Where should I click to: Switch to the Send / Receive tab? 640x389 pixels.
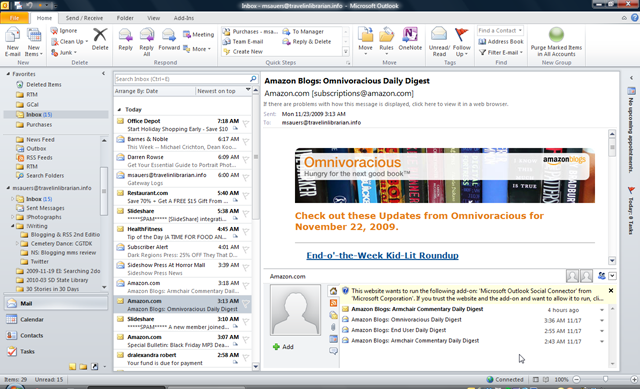point(84,18)
